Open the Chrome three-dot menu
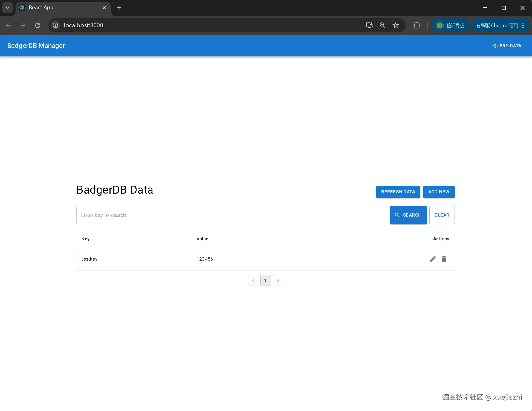 click(x=523, y=25)
